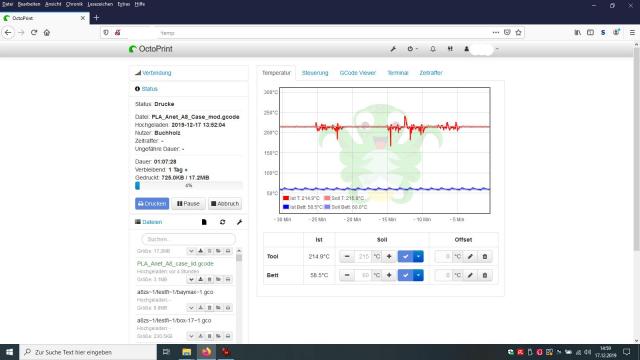Click the Drucken button
This screenshot has height=360, width=640.
(x=152, y=204)
